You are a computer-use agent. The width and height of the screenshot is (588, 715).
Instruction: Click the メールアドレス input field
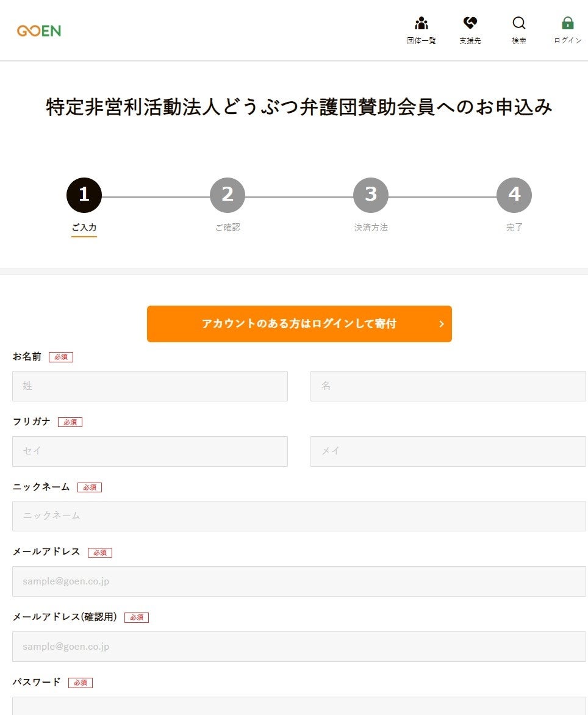(x=299, y=581)
